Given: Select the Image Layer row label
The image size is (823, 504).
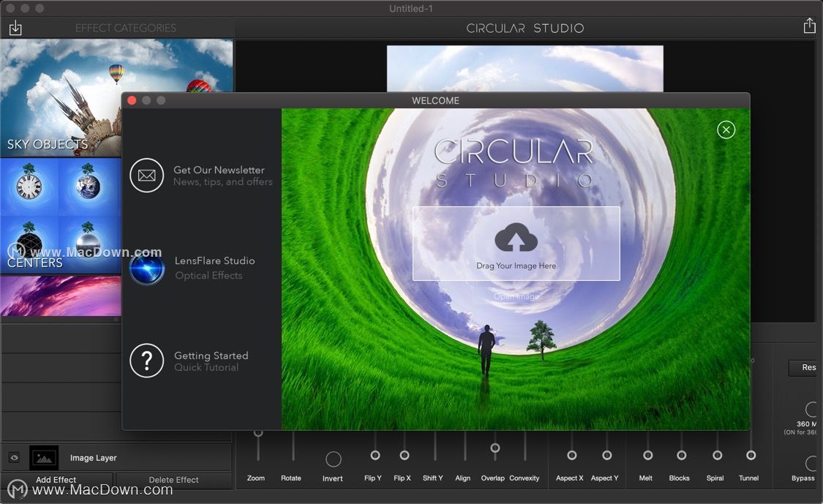Looking at the screenshot, I should pos(94,458).
